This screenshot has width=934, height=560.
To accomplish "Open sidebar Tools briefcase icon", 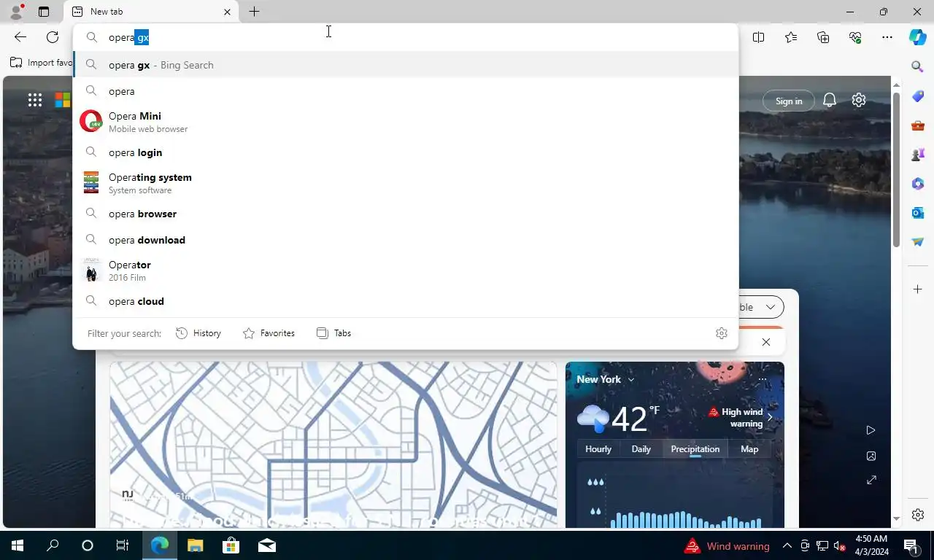I will (918, 125).
